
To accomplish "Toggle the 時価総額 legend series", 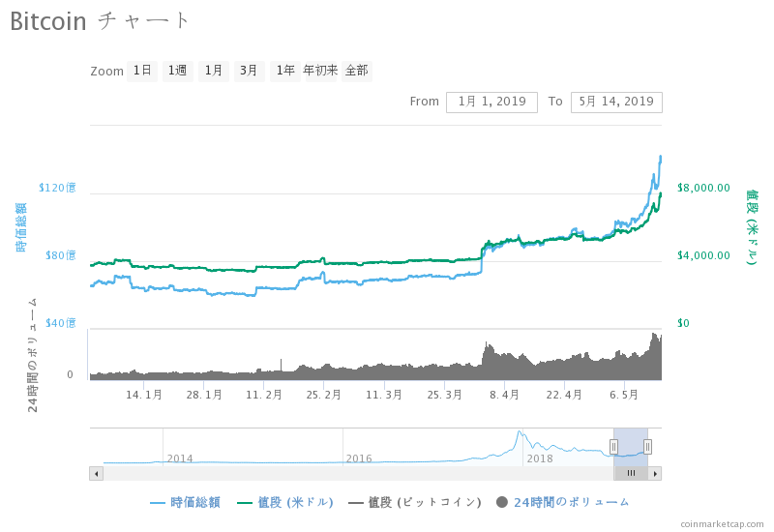I will click(x=185, y=502).
